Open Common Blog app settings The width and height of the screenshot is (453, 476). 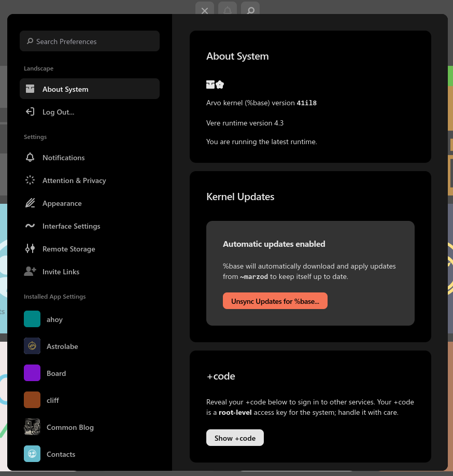(90, 427)
